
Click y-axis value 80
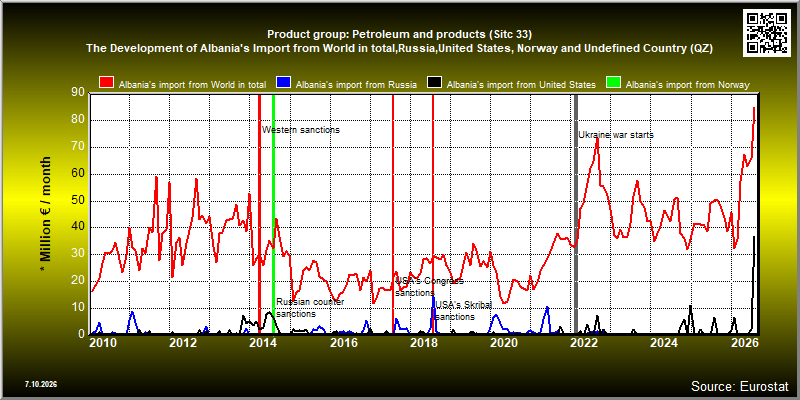[x=79, y=120]
